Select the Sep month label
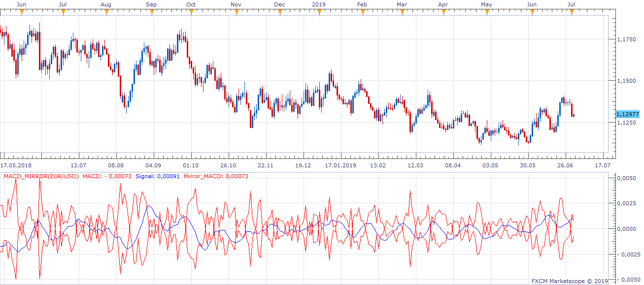 (151, 4)
